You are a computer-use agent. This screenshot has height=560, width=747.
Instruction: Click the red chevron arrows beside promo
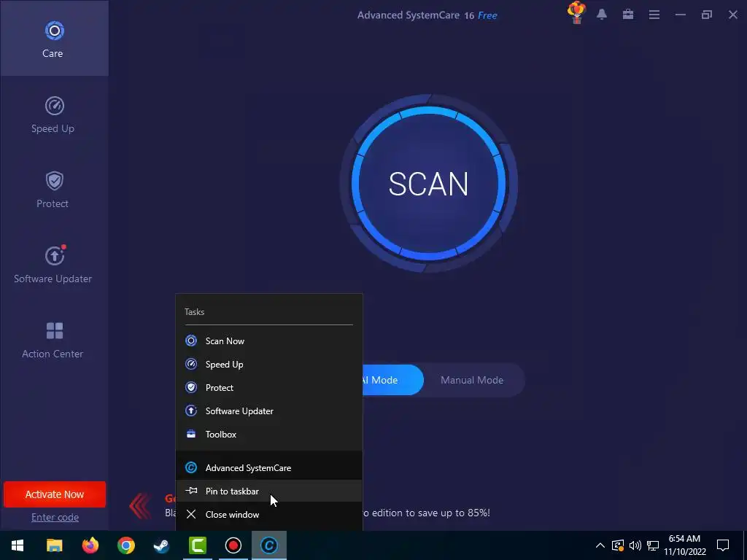[x=140, y=505]
